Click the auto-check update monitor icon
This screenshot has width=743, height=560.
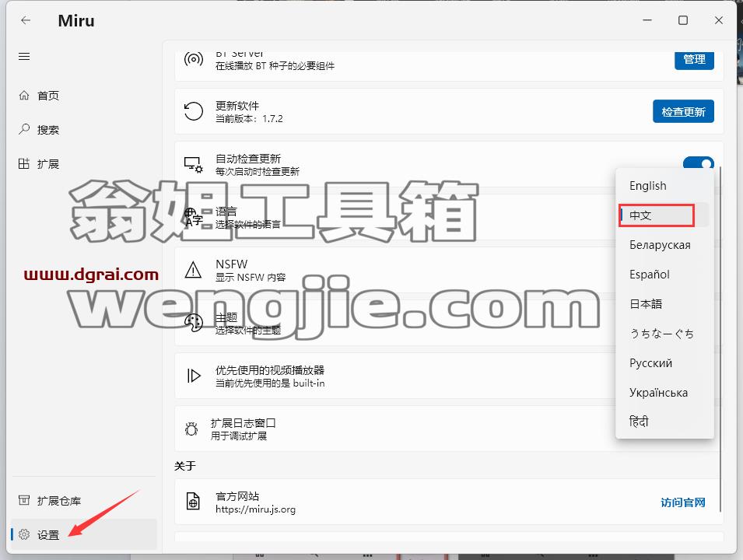pyautogui.click(x=193, y=164)
